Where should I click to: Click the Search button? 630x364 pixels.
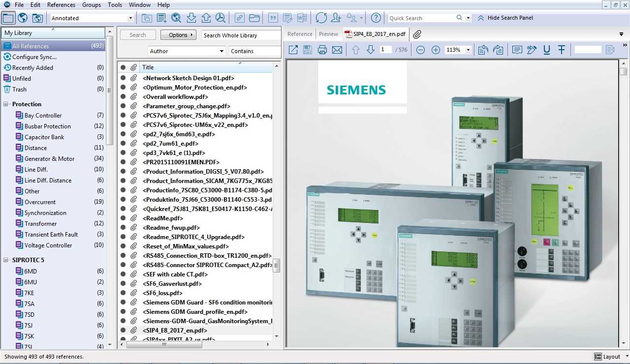pos(138,35)
